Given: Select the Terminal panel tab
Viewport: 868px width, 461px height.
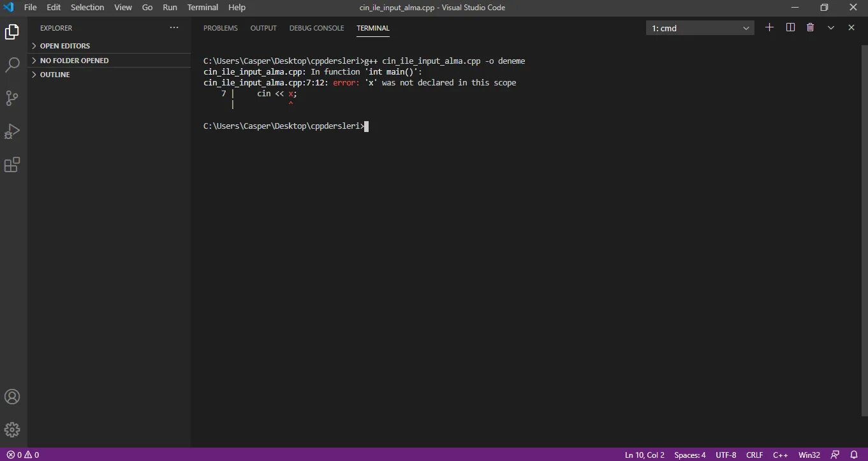Looking at the screenshot, I should [373, 28].
